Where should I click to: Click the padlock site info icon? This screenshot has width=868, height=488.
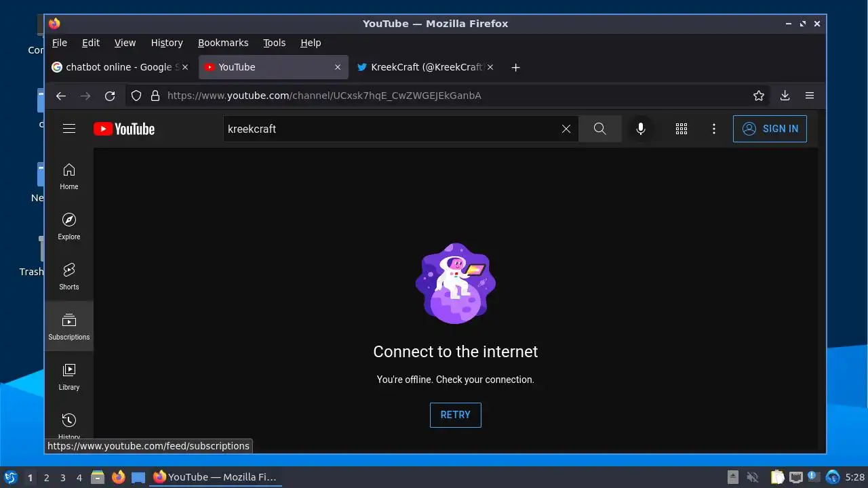[155, 96]
